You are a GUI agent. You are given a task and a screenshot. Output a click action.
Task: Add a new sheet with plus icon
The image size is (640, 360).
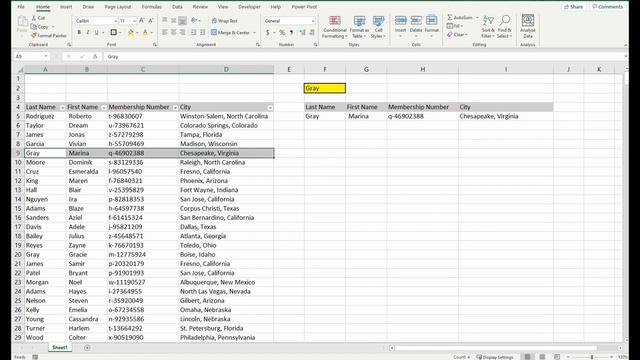(x=87, y=348)
